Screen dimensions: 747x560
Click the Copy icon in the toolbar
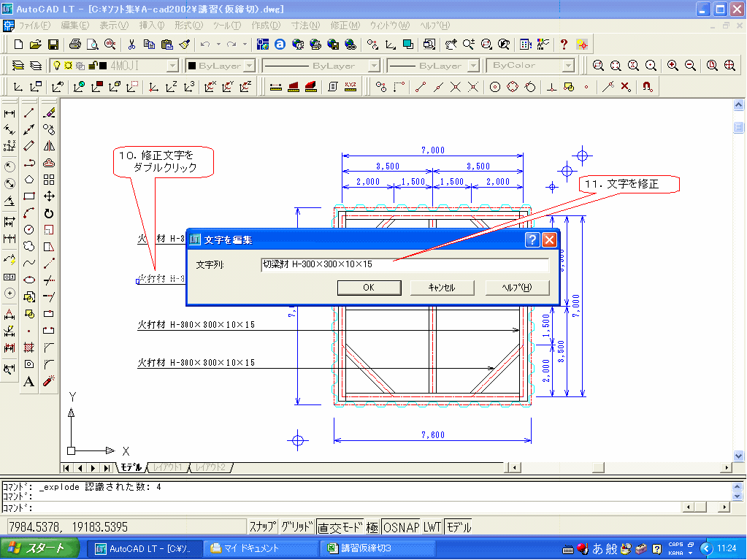[149, 45]
